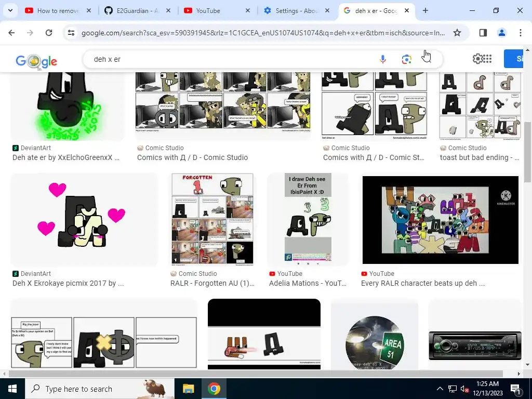The width and height of the screenshot is (532, 399).
Task: Click the Chrome icon in the taskbar
Action: coord(214,389)
